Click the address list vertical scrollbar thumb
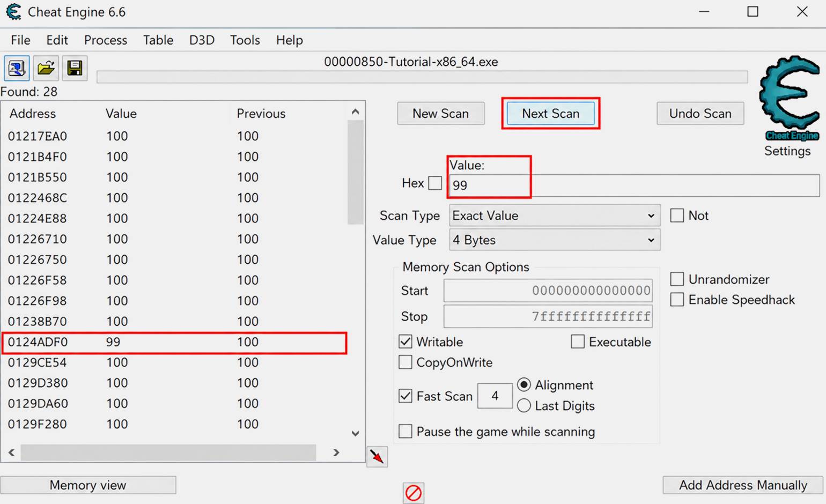Image resolution: width=826 pixels, height=504 pixels. (x=355, y=173)
